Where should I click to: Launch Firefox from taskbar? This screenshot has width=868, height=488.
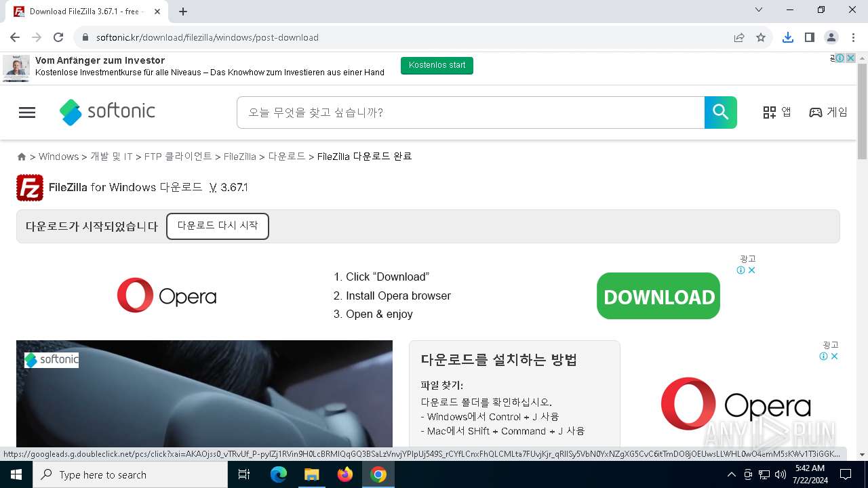pos(345,474)
